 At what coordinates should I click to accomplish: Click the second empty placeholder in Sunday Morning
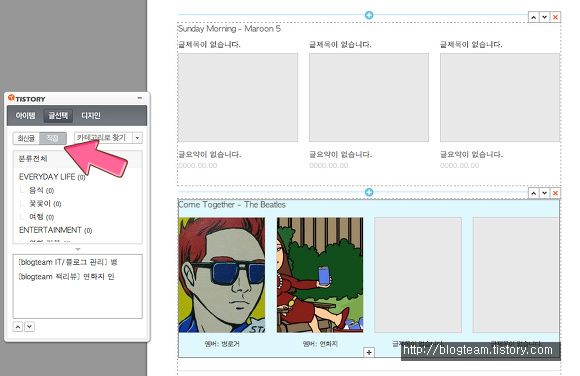tap(369, 97)
